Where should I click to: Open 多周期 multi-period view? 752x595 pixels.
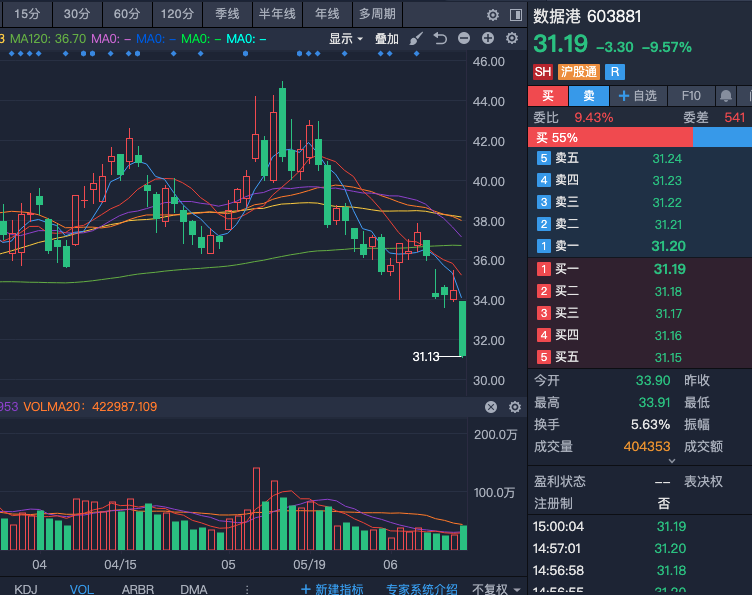[377, 14]
